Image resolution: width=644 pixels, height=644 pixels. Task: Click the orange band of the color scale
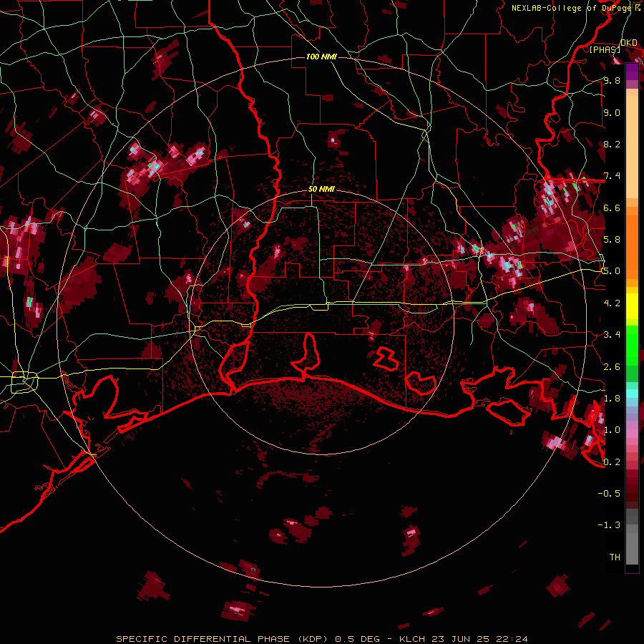(x=632, y=243)
